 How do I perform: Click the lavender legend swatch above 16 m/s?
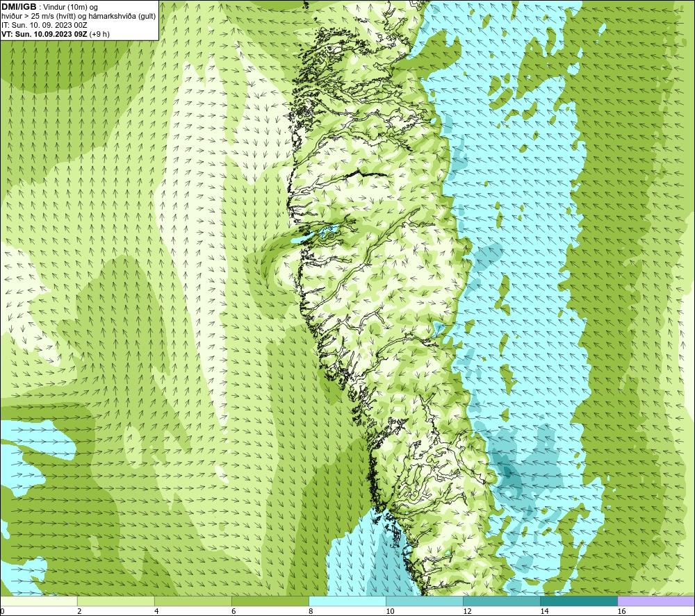[656, 601]
